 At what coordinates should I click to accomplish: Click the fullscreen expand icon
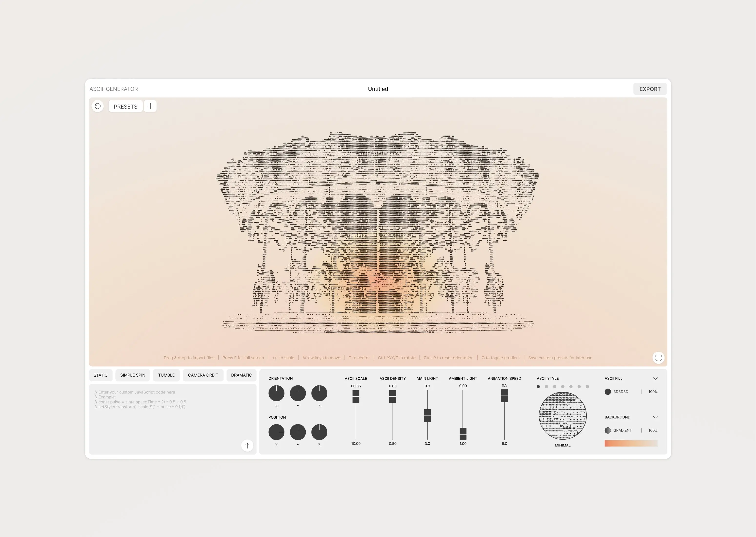click(x=658, y=358)
